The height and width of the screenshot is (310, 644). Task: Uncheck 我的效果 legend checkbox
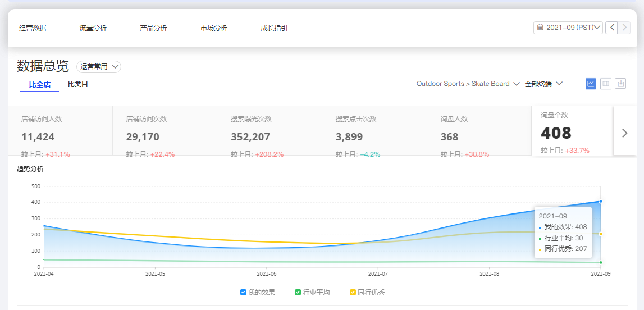pos(243,292)
